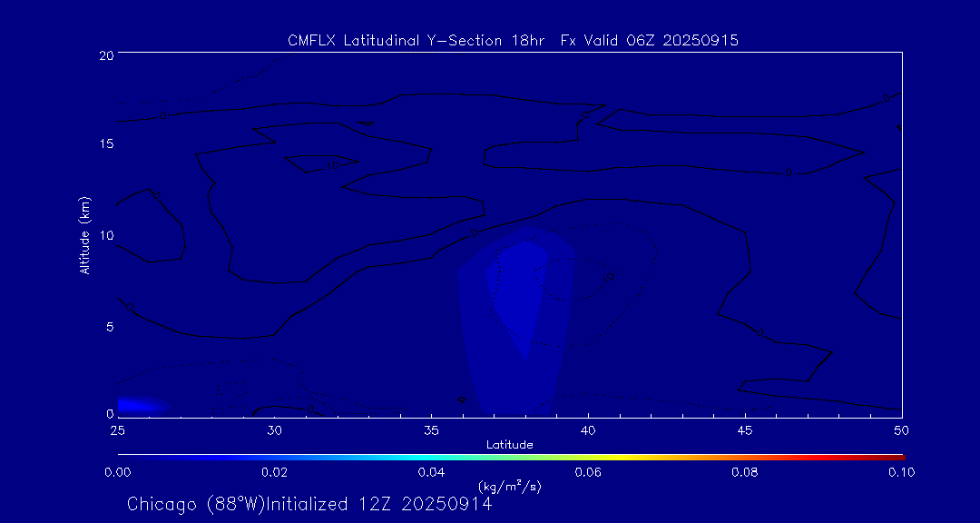Click the tall blue shaded plume in the plot
980x523 pixels.
[516, 319]
